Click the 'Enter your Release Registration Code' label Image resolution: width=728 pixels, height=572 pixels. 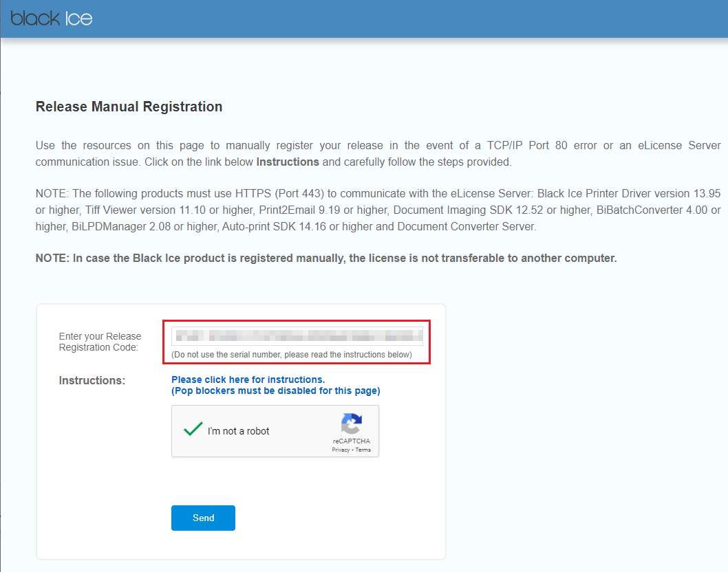pos(100,342)
